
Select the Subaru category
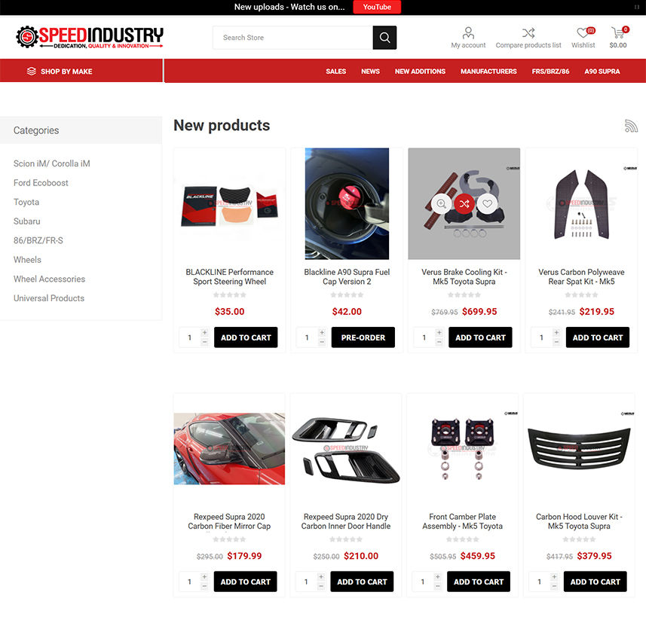[27, 221]
